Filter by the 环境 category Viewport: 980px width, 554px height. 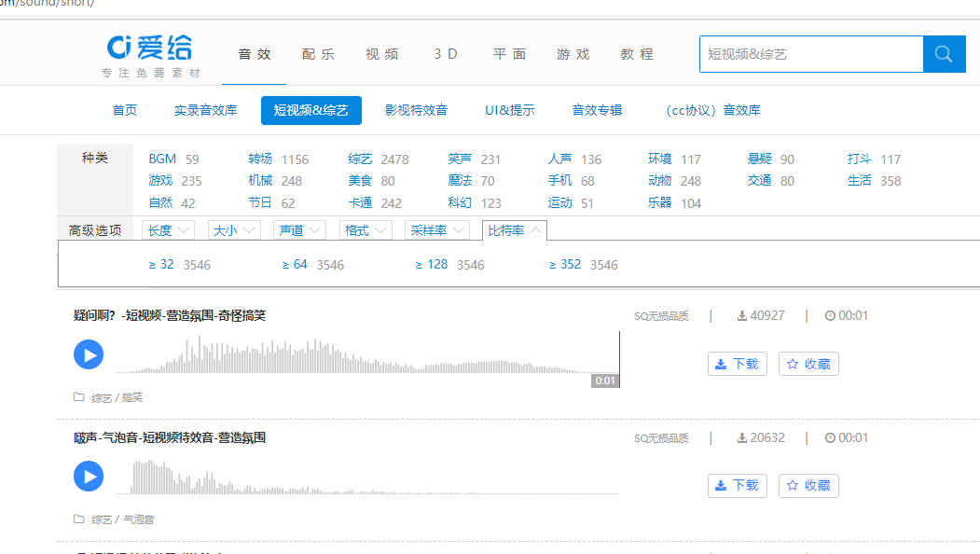pyautogui.click(x=660, y=159)
